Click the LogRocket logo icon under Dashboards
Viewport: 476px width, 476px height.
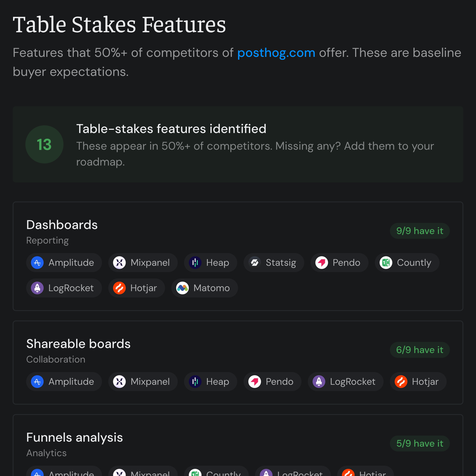coord(37,288)
